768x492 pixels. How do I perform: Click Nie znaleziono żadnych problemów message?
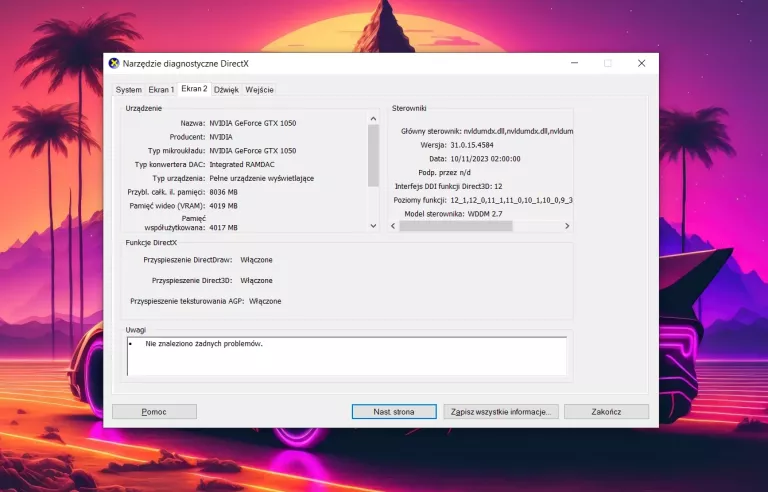point(204,344)
